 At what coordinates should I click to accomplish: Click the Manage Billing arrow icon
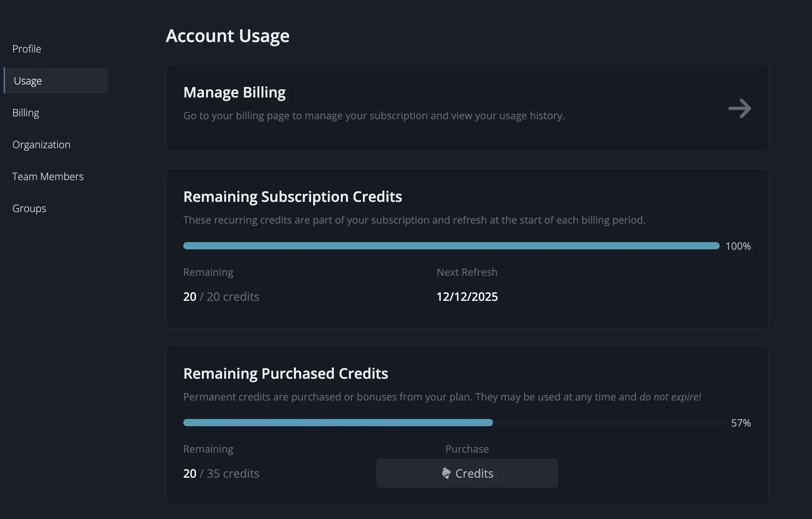(740, 108)
